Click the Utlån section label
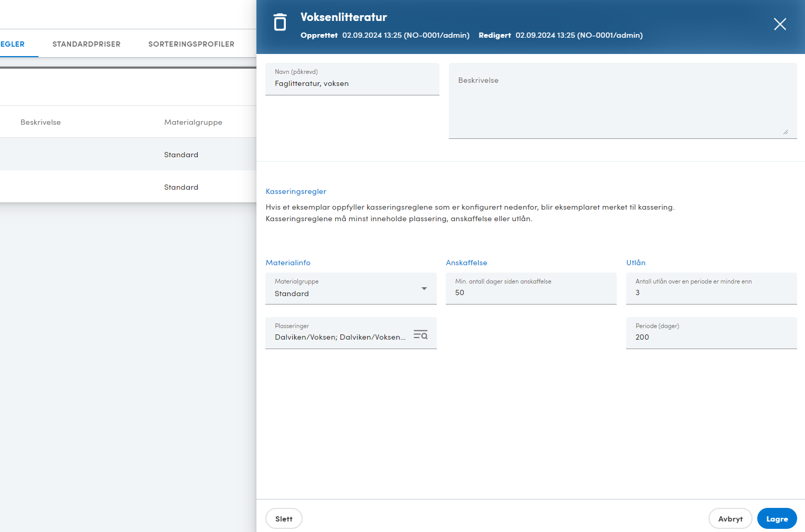 pyautogui.click(x=636, y=263)
